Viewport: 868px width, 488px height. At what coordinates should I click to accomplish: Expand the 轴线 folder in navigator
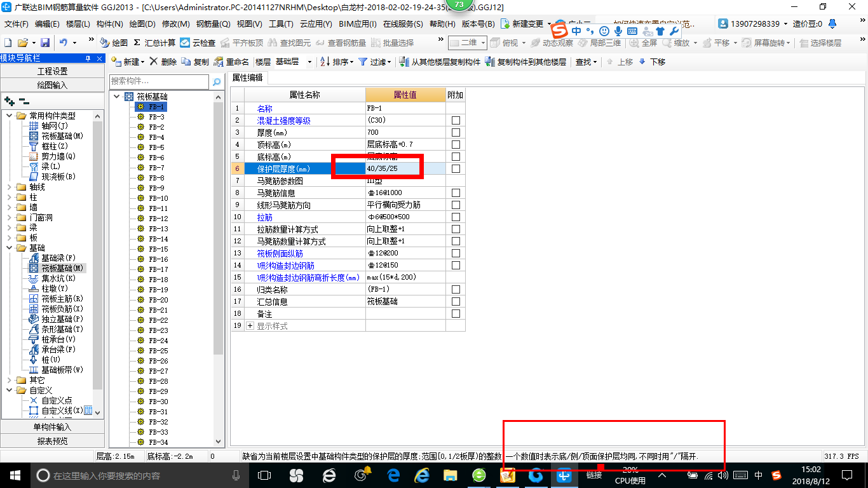(10, 187)
